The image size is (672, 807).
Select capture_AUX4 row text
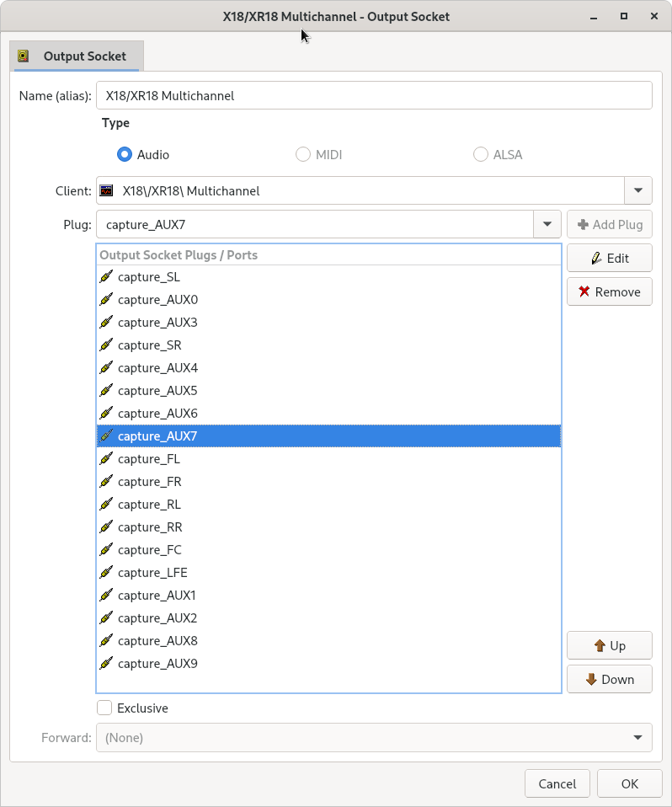pyautogui.click(x=158, y=368)
